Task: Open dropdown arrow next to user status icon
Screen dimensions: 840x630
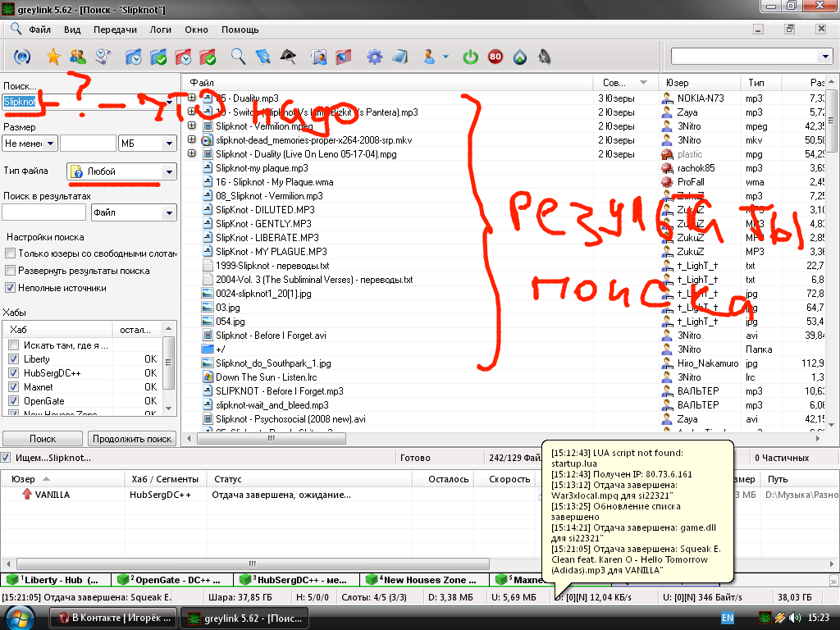Action: point(445,57)
